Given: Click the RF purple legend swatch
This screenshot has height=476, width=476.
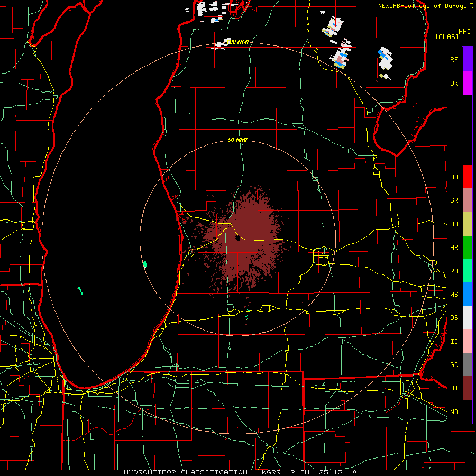Looking at the screenshot, I should tap(467, 59).
